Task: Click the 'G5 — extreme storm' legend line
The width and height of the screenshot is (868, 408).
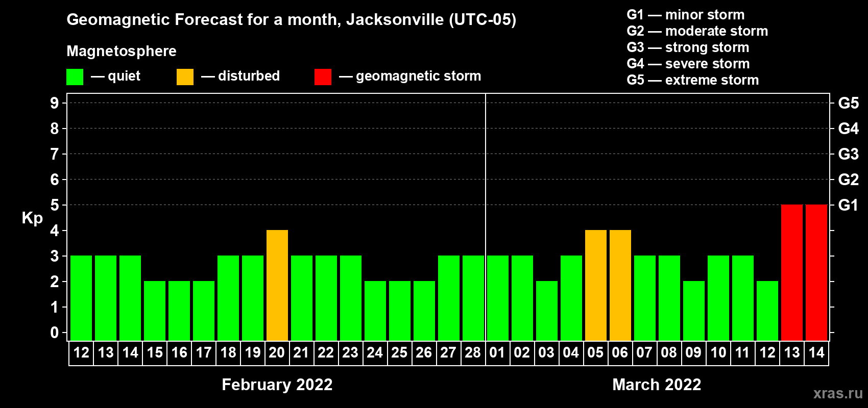Action: tap(693, 80)
